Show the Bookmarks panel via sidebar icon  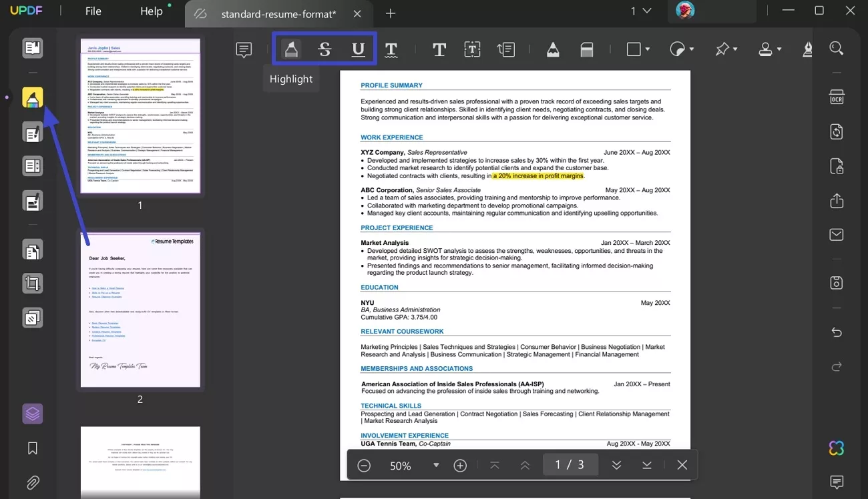[32, 448]
